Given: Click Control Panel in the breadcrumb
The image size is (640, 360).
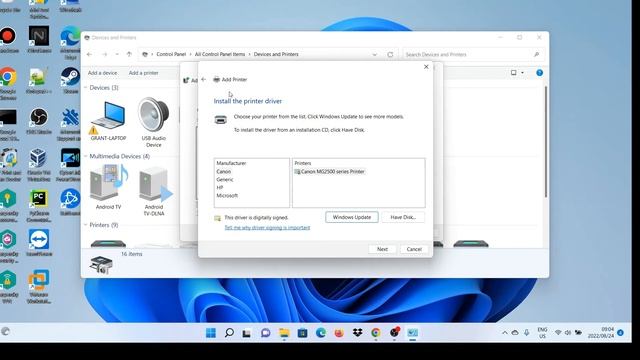Looking at the screenshot, I should tap(171, 54).
